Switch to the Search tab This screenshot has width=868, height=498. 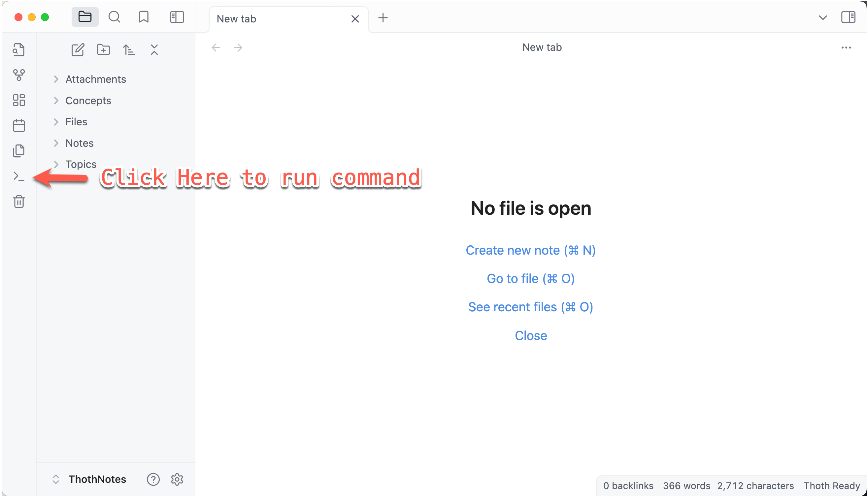(x=114, y=17)
